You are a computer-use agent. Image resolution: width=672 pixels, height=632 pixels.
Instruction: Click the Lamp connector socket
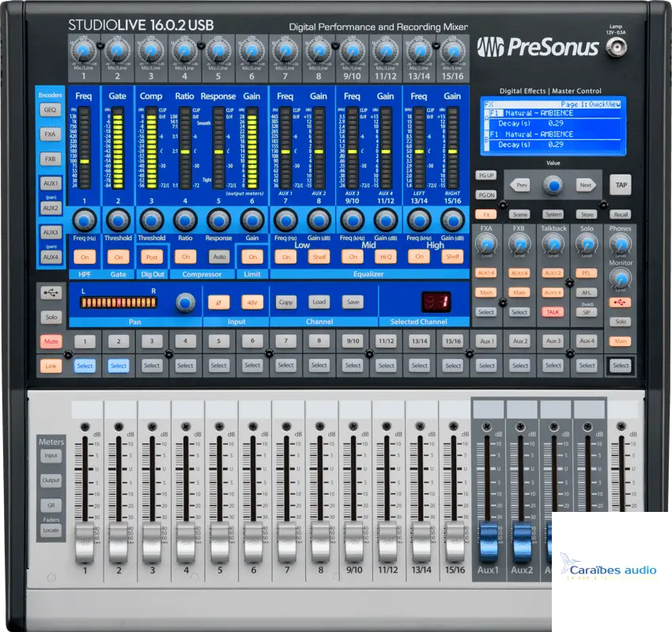click(x=617, y=47)
